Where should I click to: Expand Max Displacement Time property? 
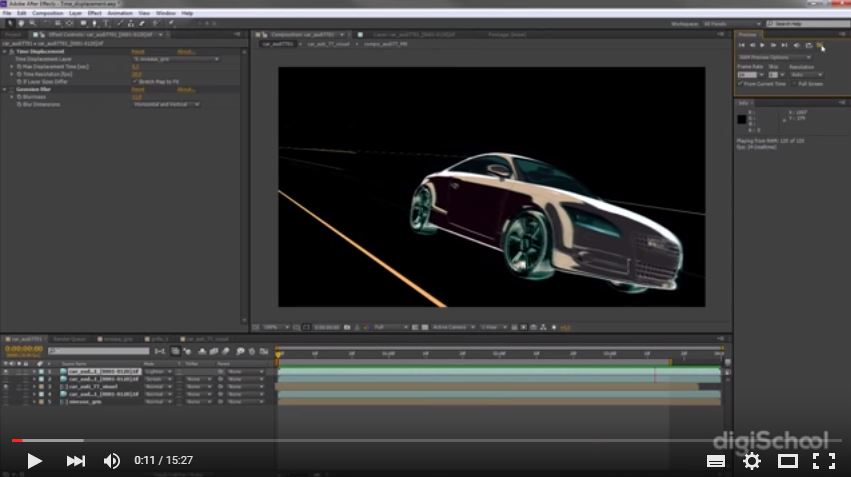[12, 67]
